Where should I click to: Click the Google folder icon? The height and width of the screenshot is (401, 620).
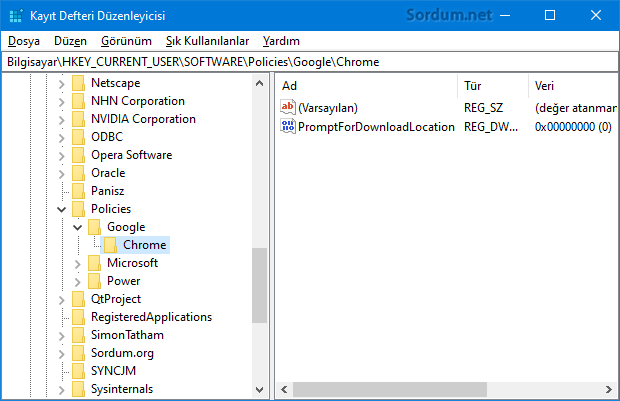[94, 227]
